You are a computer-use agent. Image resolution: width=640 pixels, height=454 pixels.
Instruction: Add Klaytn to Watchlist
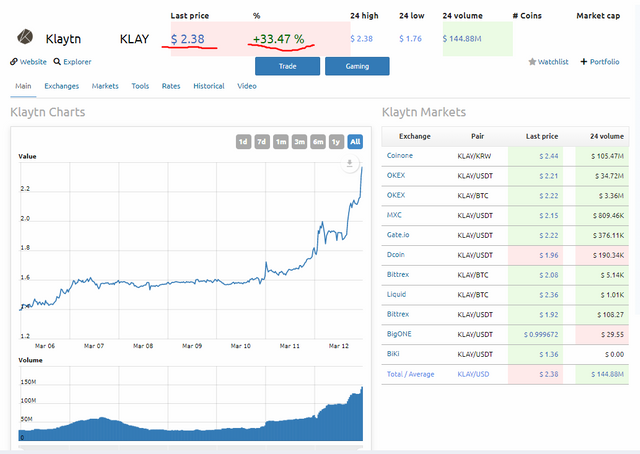point(553,62)
